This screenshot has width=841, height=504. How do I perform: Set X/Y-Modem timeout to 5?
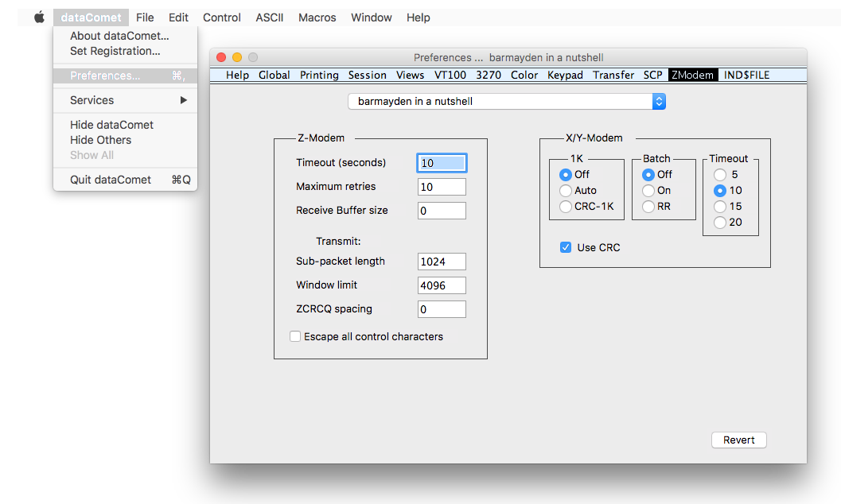tap(720, 175)
